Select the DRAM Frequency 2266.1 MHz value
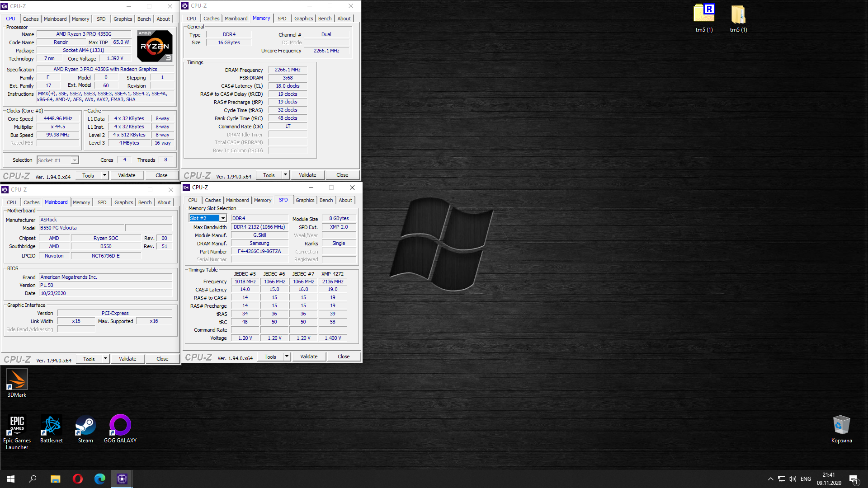 click(288, 70)
